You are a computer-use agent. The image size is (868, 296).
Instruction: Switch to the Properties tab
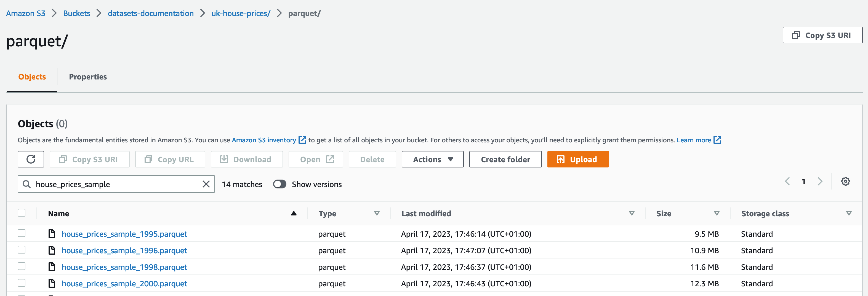coord(88,77)
